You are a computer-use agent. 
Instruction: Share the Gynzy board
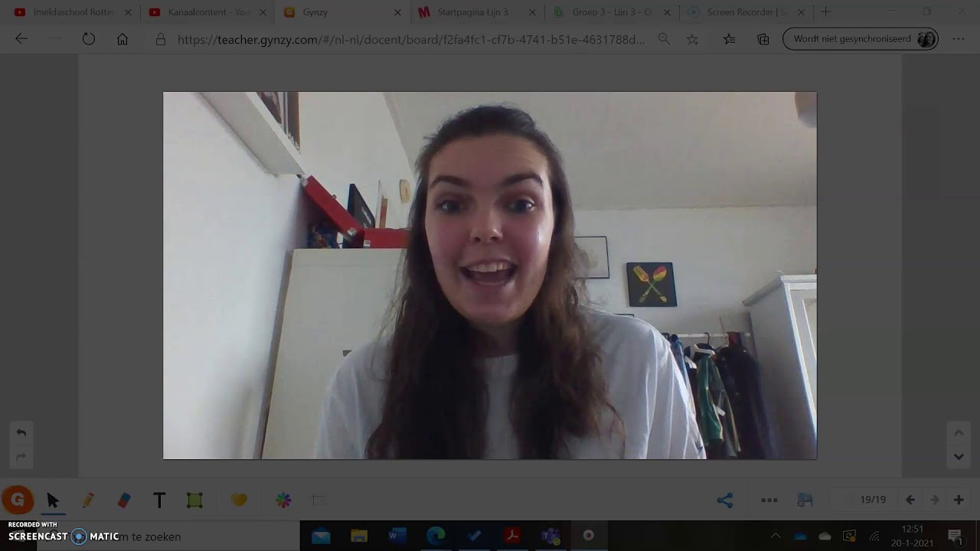[x=725, y=500]
